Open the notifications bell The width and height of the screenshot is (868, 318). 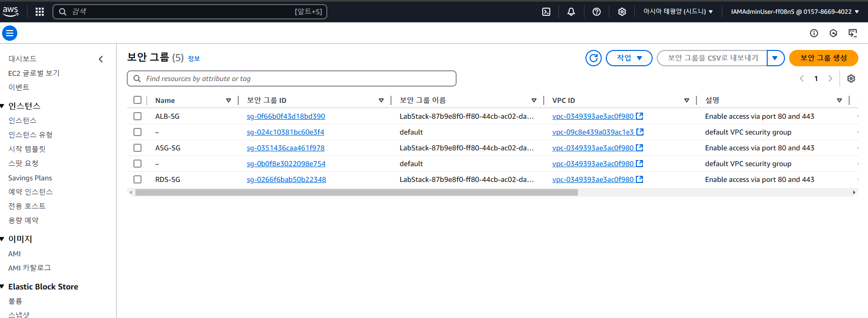(x=571, y=12)
